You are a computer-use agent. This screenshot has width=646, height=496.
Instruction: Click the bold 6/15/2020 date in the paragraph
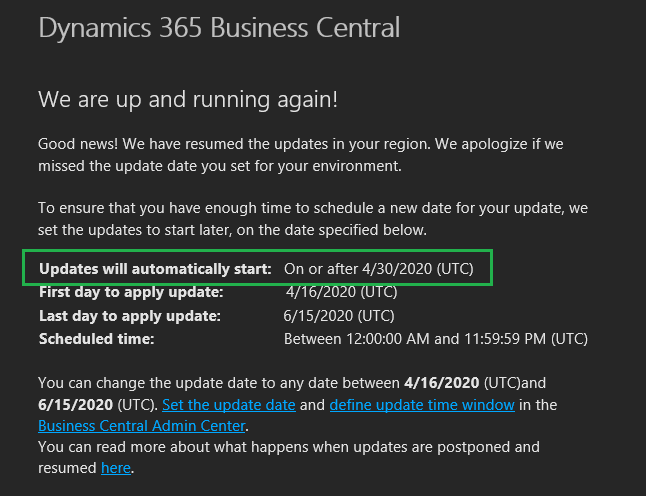[75, 405]
